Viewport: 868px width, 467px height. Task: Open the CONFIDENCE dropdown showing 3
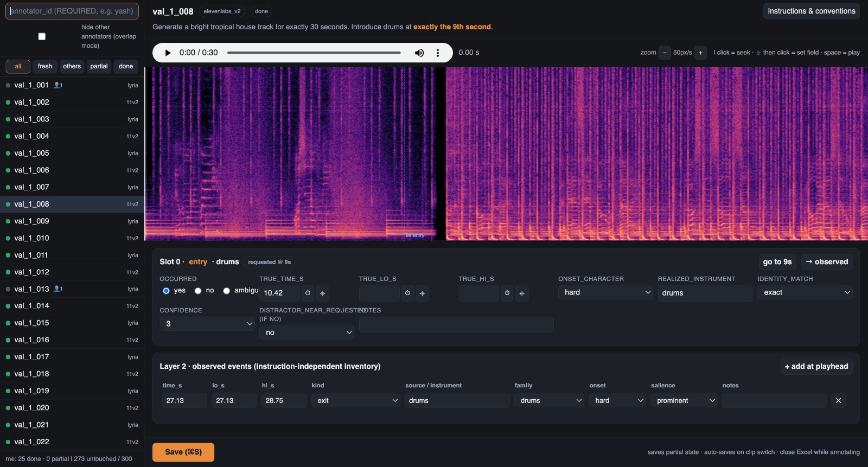point(207,324)
